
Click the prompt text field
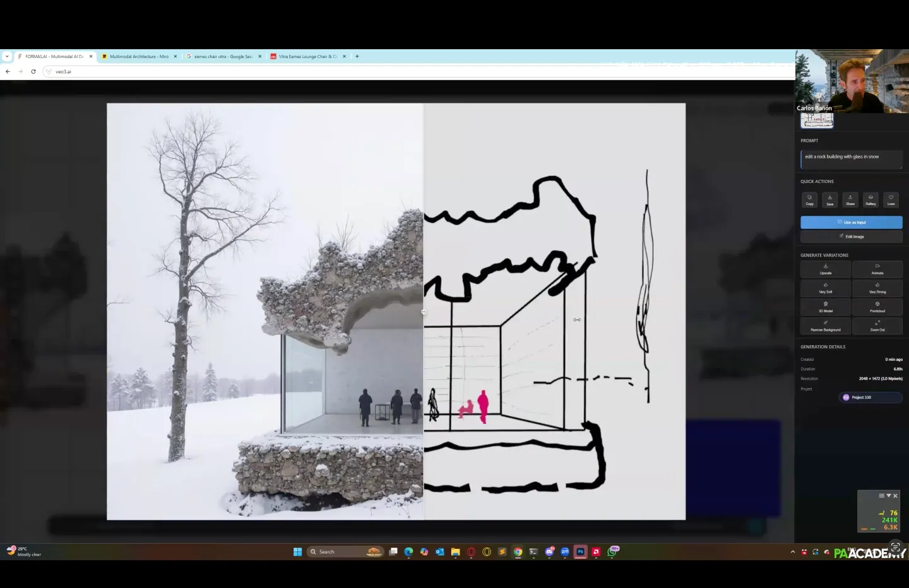(850, 159)
